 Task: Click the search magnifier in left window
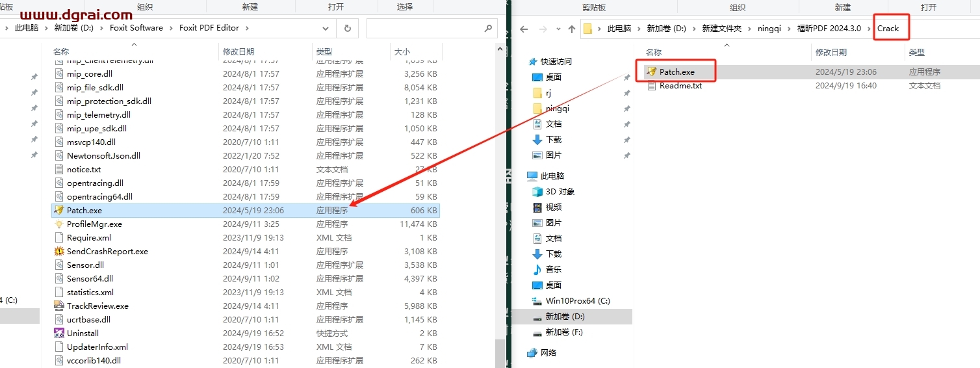coord(488,28)
